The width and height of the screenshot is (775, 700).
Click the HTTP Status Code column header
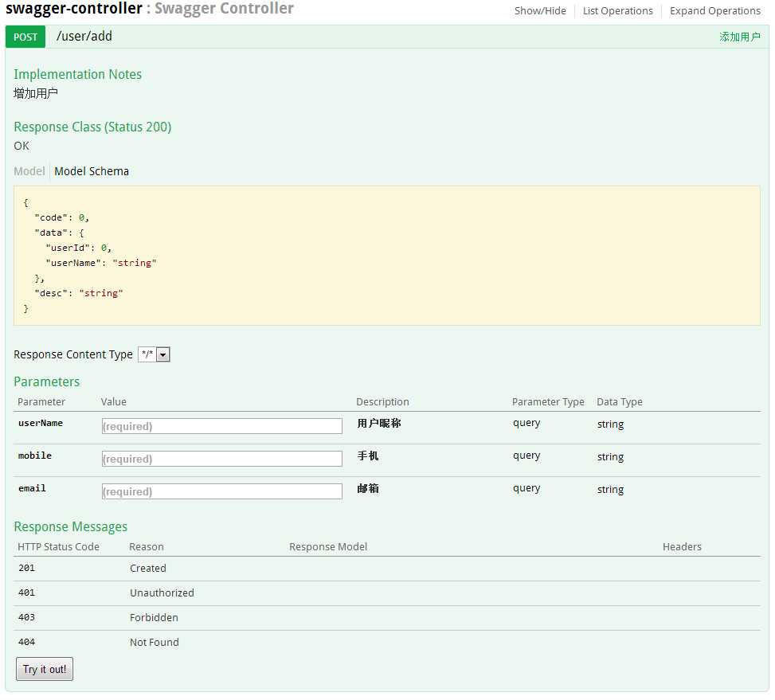(58, 547)
